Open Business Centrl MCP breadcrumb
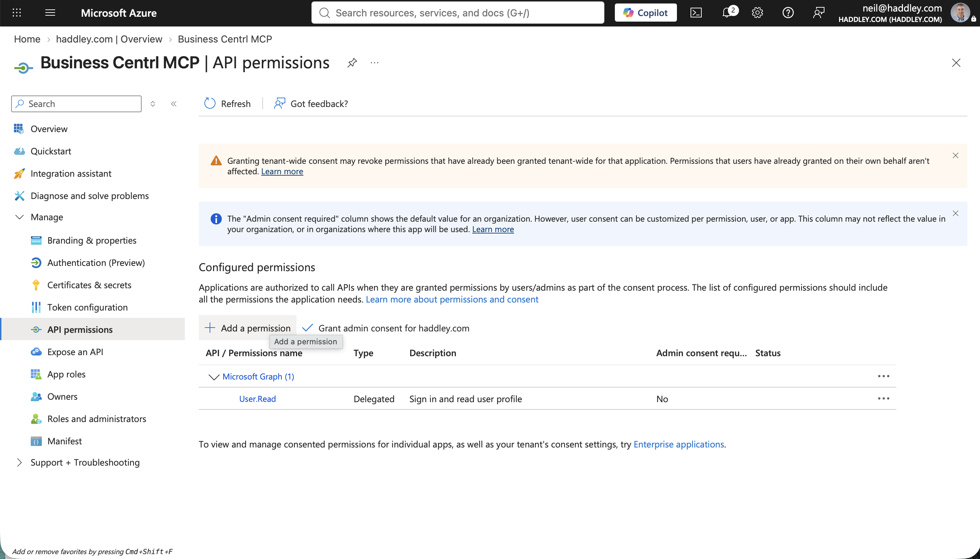980x559 pixels. pyautogui.click(x=225, y=39)
